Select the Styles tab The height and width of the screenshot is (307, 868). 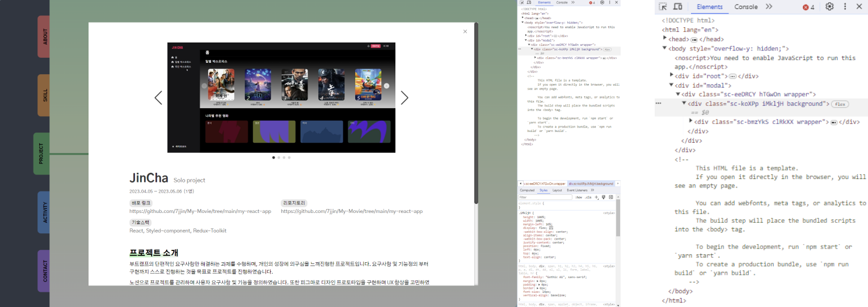[x=543, y=190]
